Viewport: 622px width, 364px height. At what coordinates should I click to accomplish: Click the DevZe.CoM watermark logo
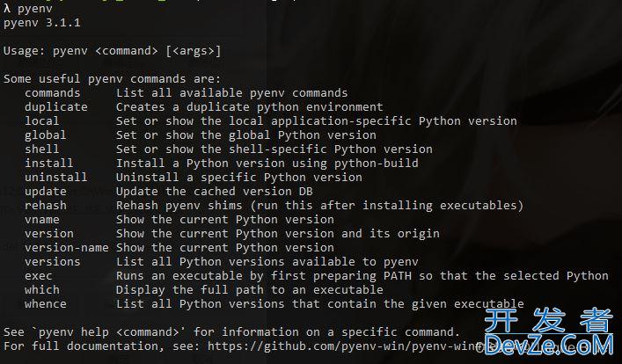pos(549,332)
